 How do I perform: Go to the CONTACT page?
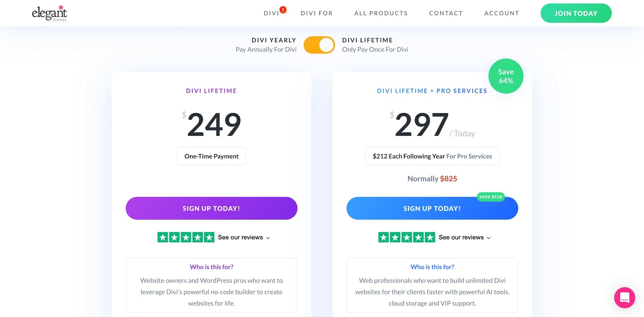[446, 13]
